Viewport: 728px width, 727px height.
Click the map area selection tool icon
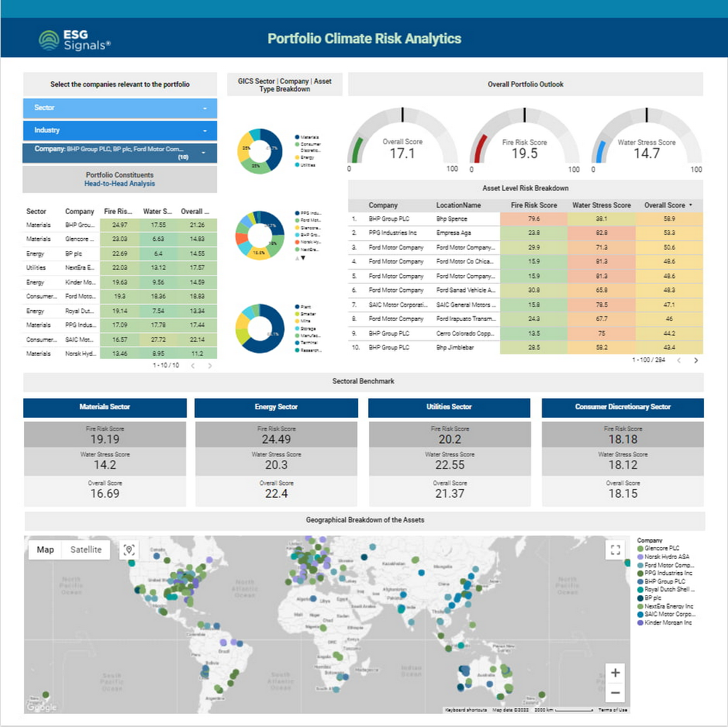coord(129,550)
